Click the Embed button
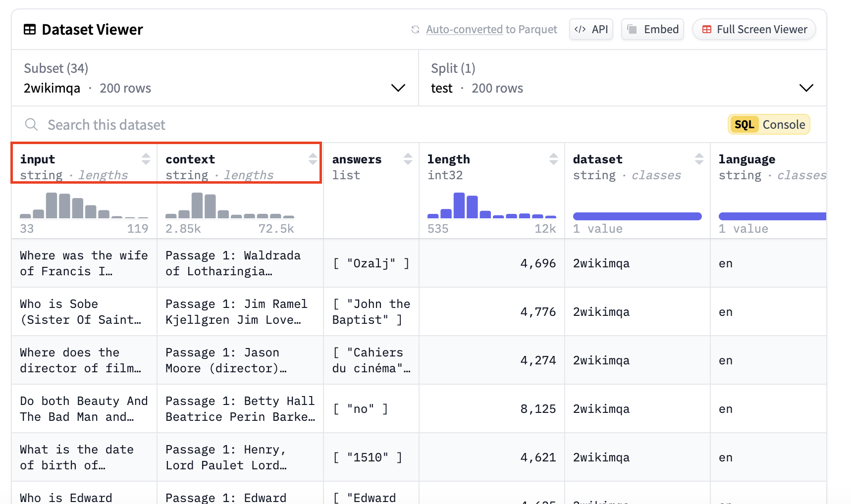The width and height of the screenshot is (851, 504). [x=652, y=29]
